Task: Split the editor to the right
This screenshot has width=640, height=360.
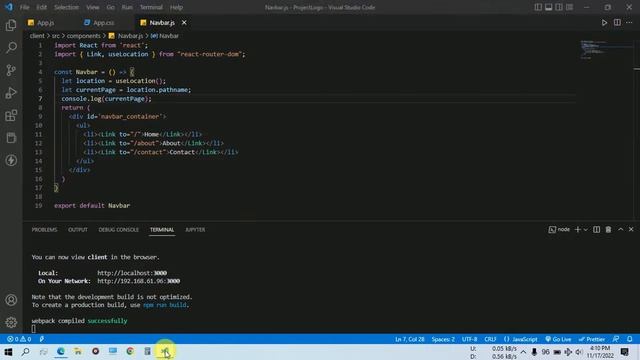Action: [617, 23]
